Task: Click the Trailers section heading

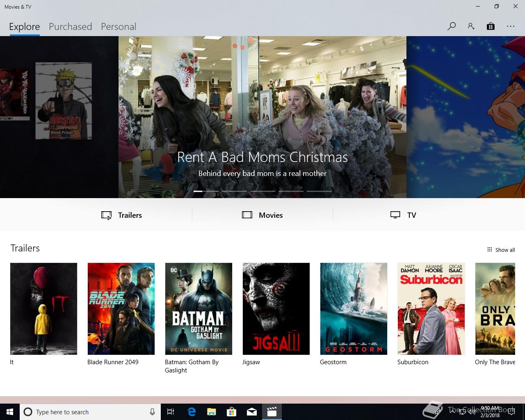Action: click(x=25, y=248)
